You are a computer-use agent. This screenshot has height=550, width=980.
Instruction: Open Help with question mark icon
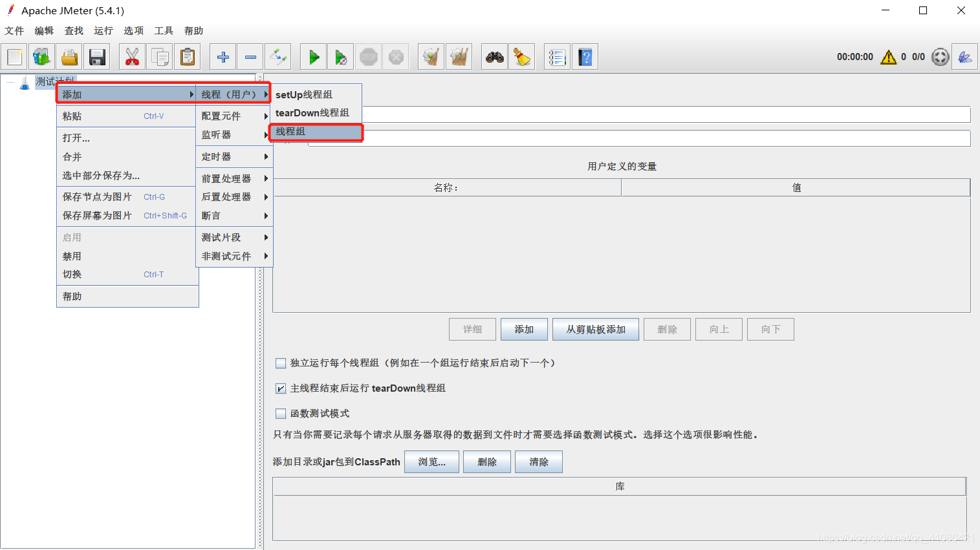[585, 57]
